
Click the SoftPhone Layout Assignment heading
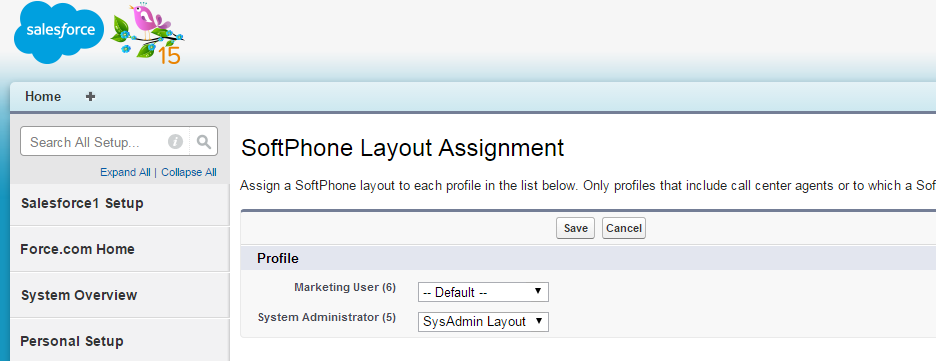tap(402, 148)
